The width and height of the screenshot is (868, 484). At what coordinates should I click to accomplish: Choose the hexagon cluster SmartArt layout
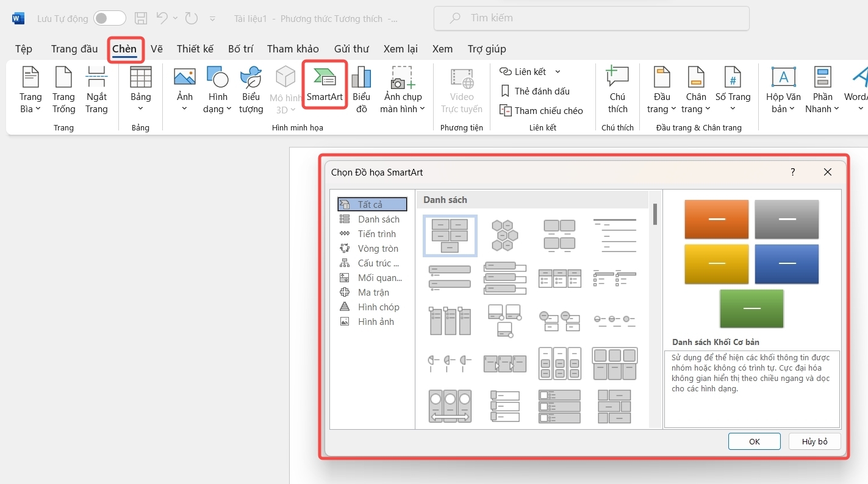[504, 236]
